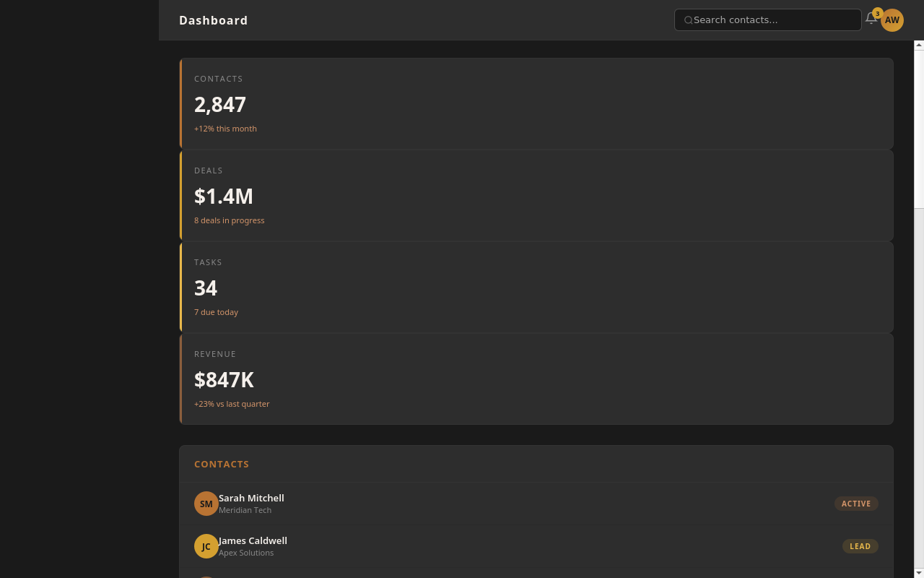The height and width of the screenshot is (578, 924).
Task: Open the notifications bell icon
Action: click(871, 20)
